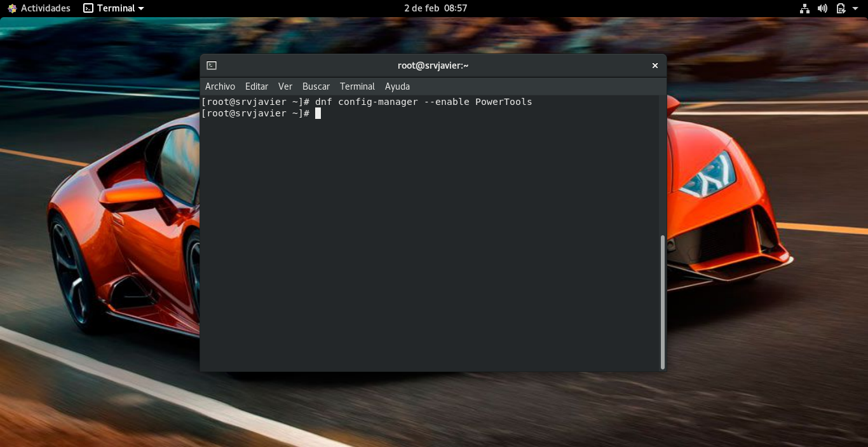Viewport: 868px width, 447px height.
Task: Open the Ver menu
Action: 285,86
